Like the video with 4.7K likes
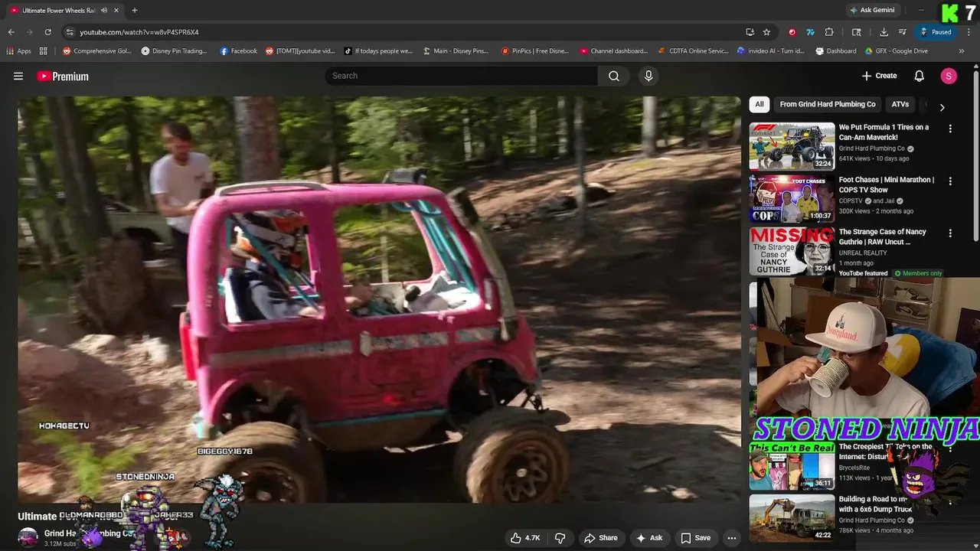 (x=525, y=538)
